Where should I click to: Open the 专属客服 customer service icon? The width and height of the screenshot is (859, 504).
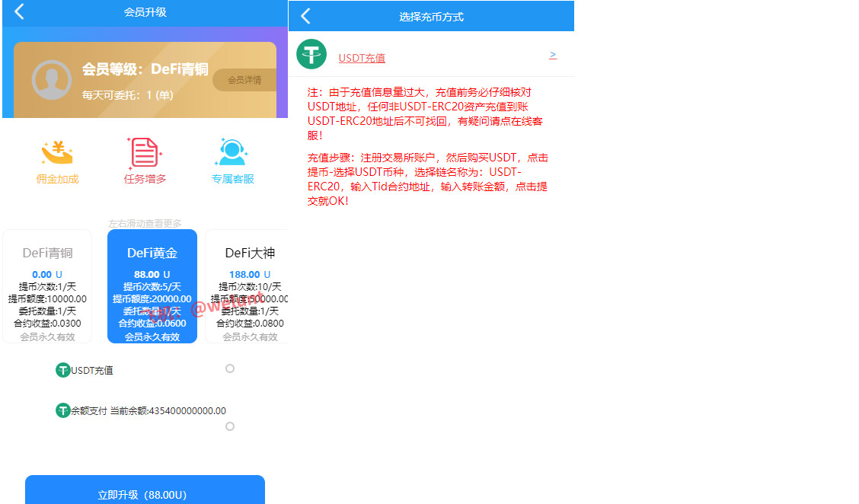232,152
